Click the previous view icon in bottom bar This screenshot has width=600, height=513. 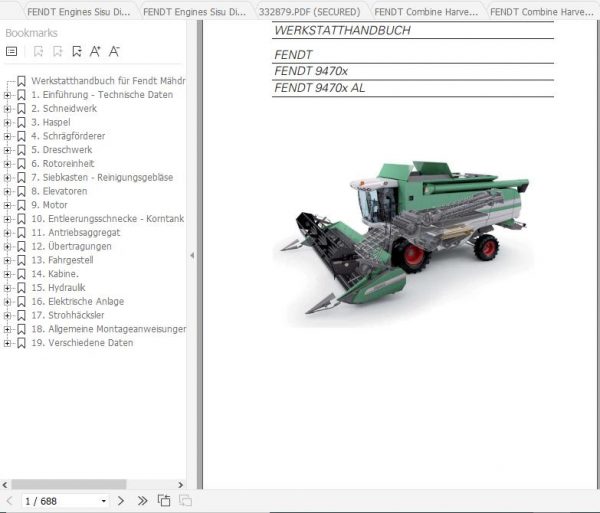[164, 501]
